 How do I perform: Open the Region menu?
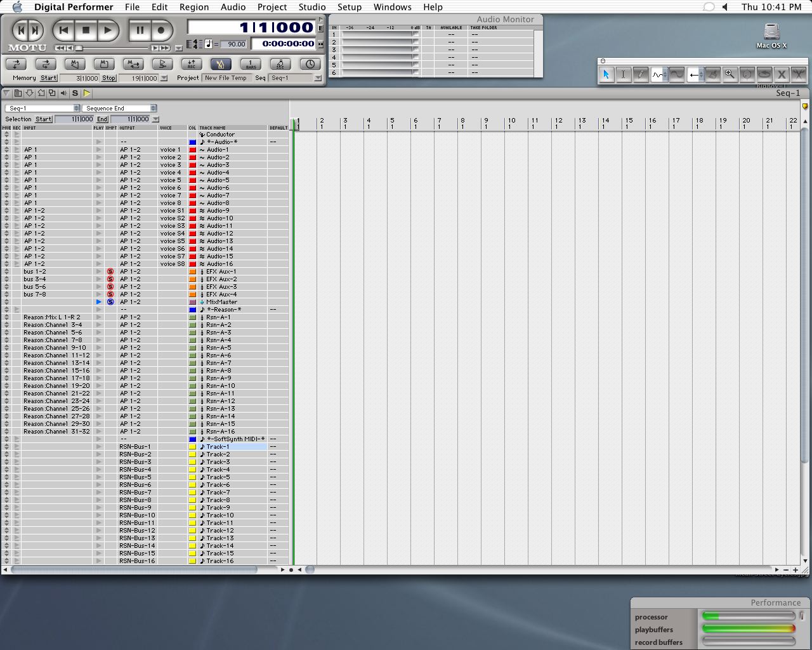tap(194, 7)
